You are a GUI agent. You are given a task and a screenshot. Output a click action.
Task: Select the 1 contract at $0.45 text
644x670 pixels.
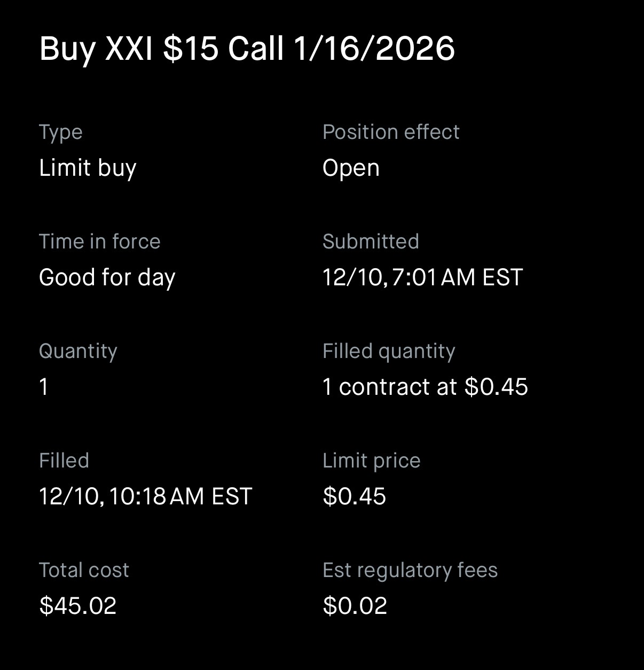coord(425,387)
